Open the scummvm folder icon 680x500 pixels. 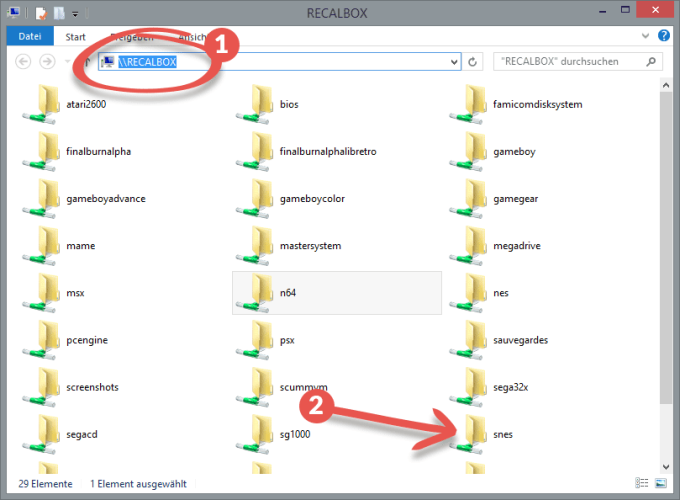[255, 387]
